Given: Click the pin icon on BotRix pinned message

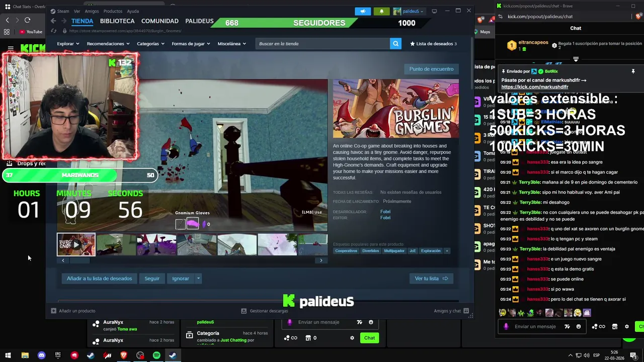Looking at the screenshot, I should [633, 71].
